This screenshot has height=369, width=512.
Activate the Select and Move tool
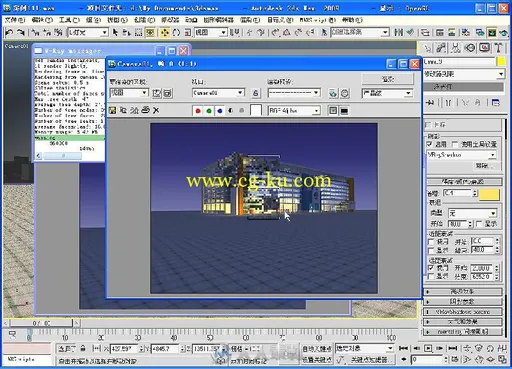[x=165, y=32]
